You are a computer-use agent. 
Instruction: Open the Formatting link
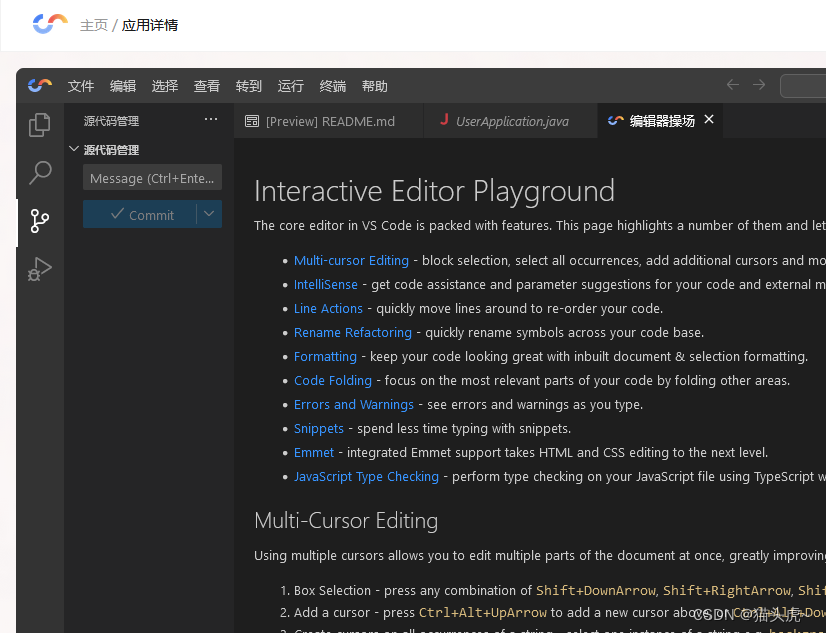click(x=325, y=357)
